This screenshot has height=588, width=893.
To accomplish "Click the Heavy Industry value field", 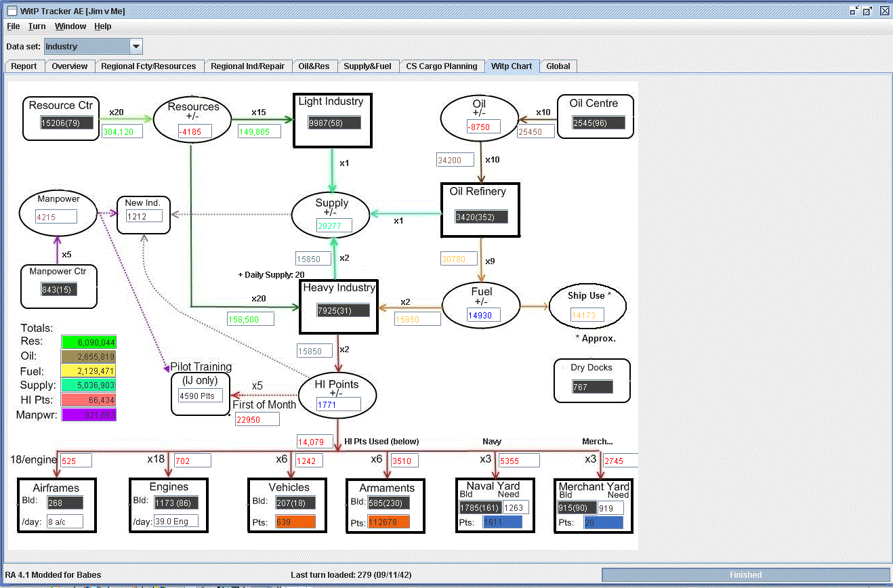I will (344, 310).
